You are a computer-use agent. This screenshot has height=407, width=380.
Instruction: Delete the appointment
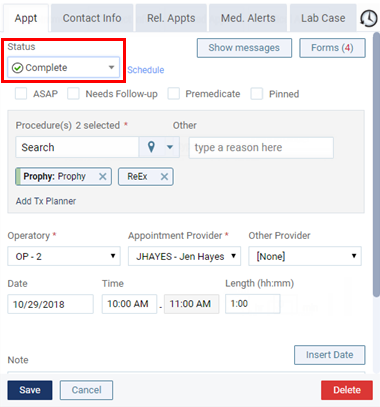coord(347,390)
